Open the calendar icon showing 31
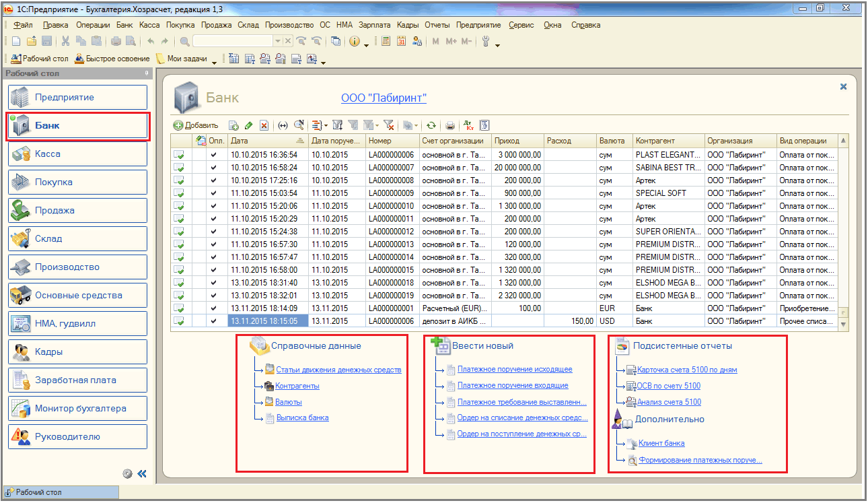Viewport: 868px width, 503px height. [x=402, y=41]
